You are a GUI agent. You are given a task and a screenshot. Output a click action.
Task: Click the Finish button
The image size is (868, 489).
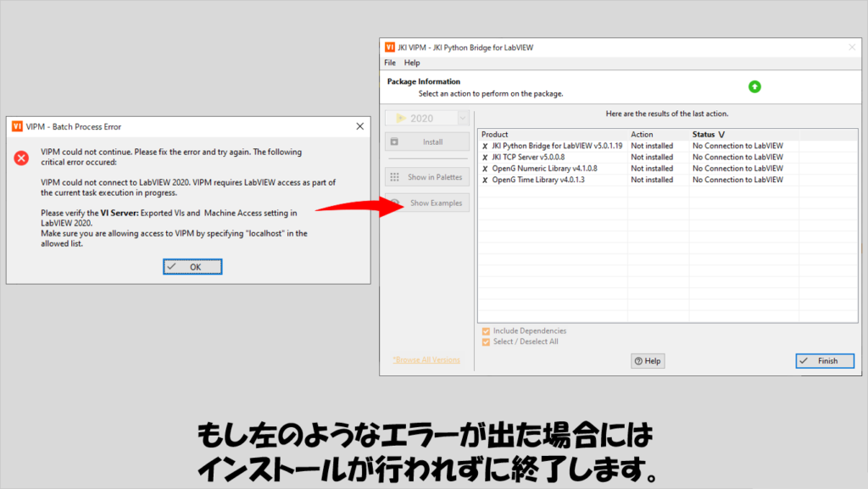coord(825,361)
